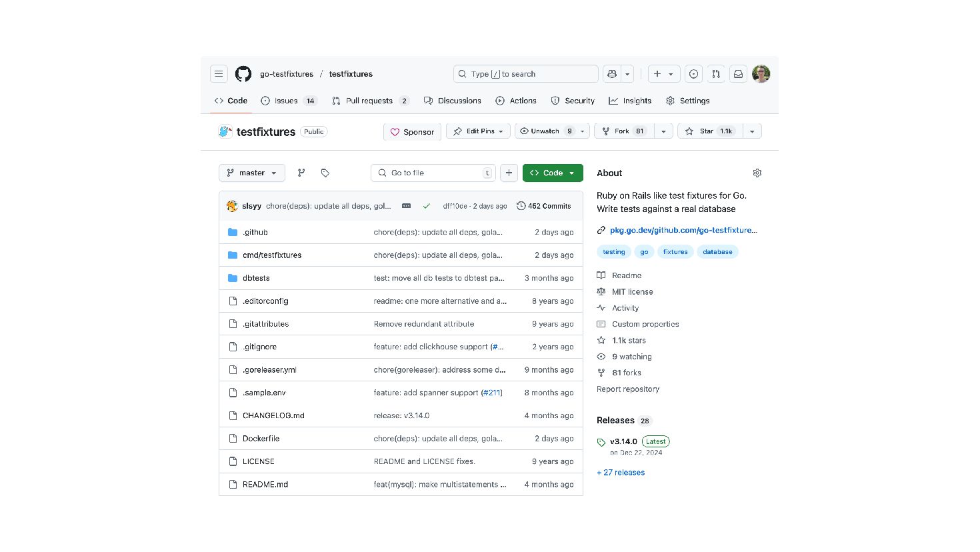Open the .gitattributes file

[265, 324]
